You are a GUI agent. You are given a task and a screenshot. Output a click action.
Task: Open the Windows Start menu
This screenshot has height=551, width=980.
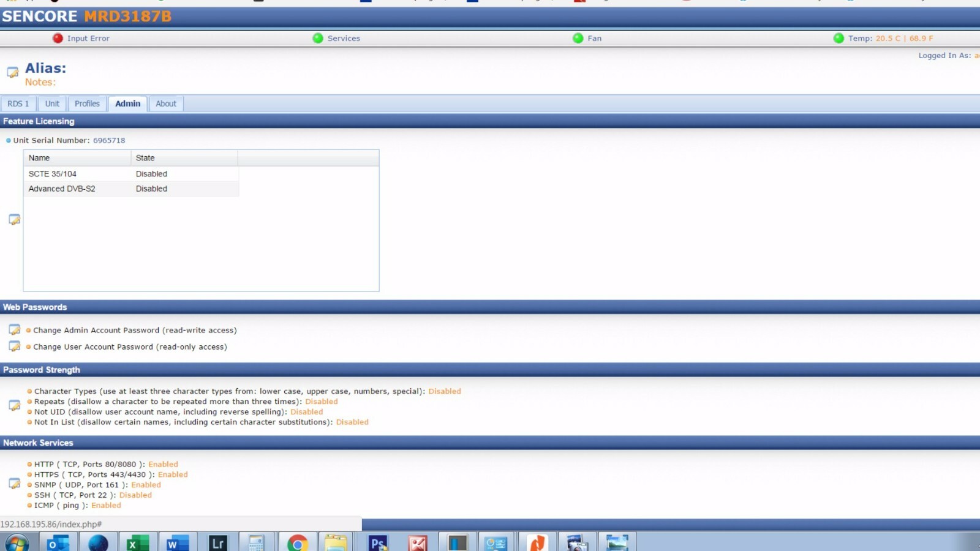pos(17,542)
